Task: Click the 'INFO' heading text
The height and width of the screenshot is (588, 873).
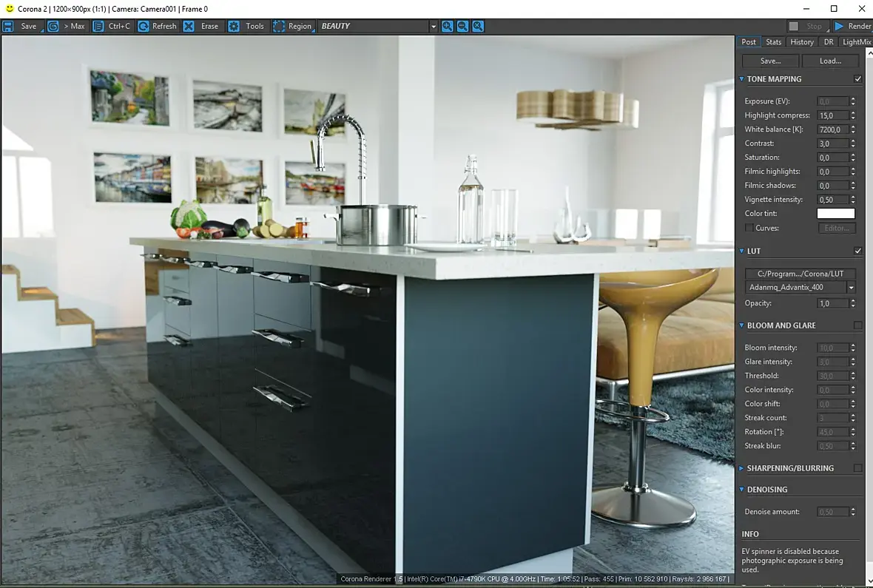Action: (x=750, y=534)
